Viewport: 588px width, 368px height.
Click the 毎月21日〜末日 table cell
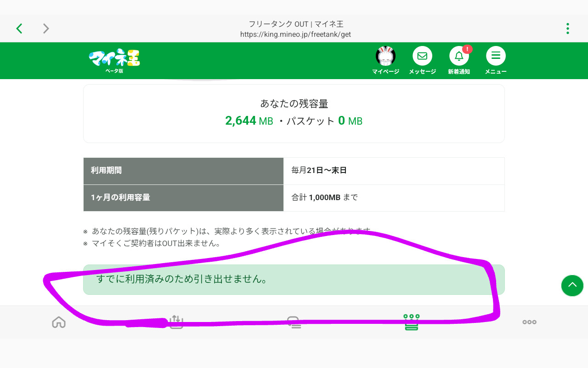coord(394,171)
